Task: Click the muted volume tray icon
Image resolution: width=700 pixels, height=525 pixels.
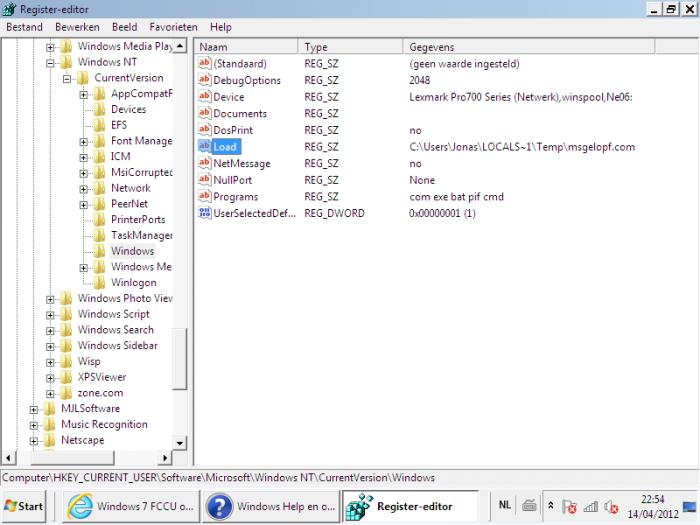Action: coord(611,507)
